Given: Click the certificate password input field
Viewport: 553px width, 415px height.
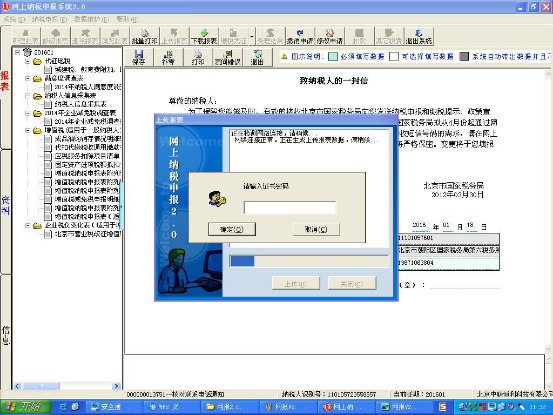Looking at the screenshot, I should 290,208.
